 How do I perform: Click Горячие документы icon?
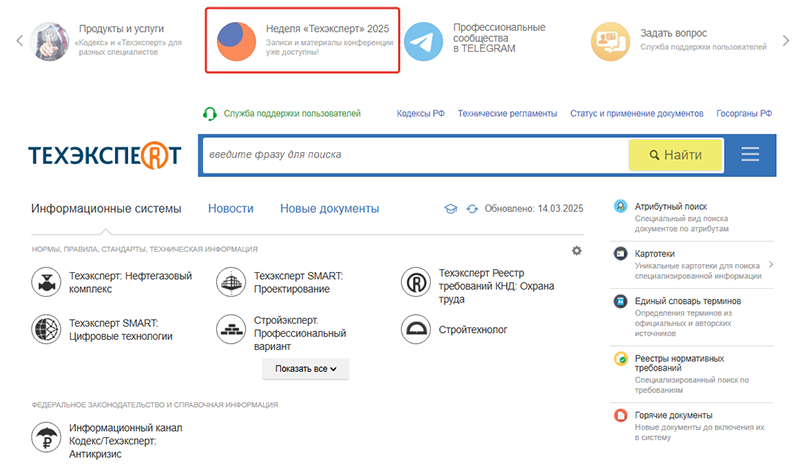[620, 415]
